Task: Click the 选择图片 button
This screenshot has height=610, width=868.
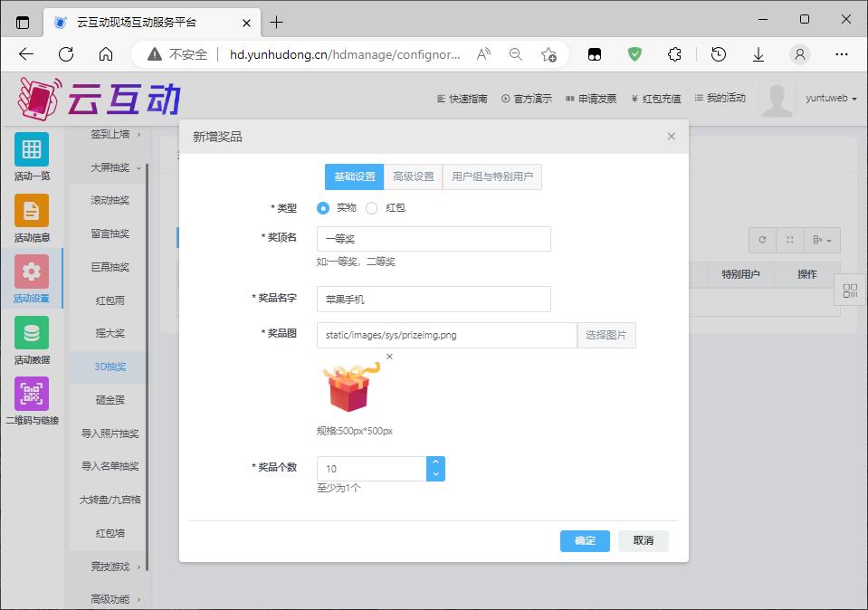Action: pos(606,336)
